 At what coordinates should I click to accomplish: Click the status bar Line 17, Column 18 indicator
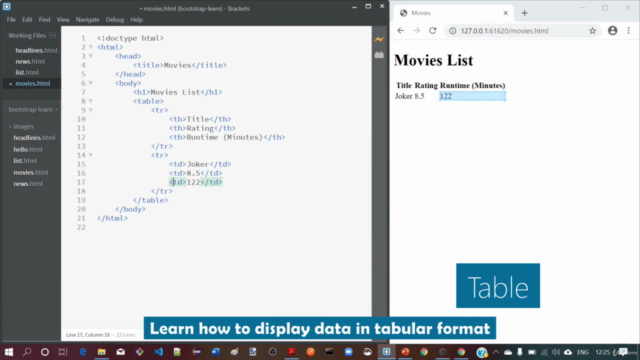pos(88,335)
